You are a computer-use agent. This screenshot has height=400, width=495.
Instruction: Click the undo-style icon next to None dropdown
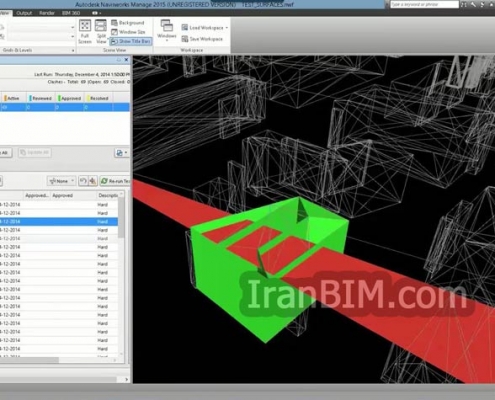(x=83, y=181)
